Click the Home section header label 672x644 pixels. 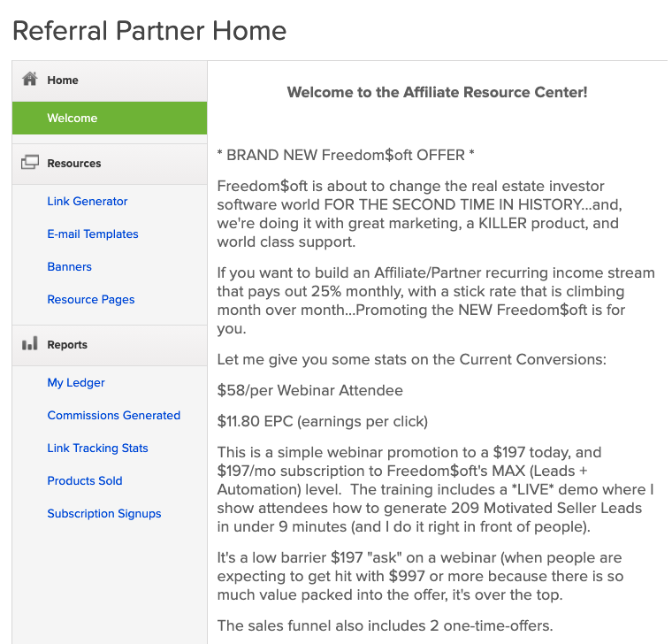click(x=63, y=80)
